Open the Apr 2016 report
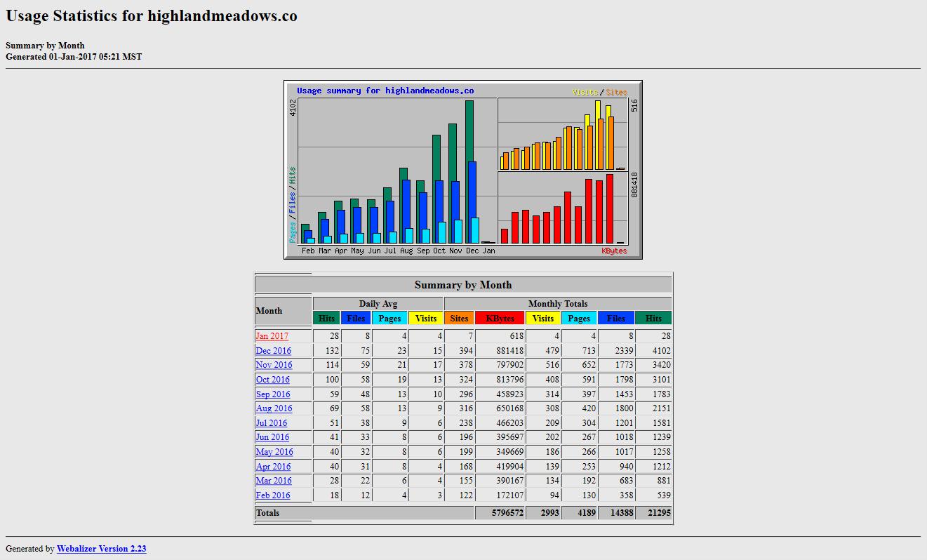Image resolution: width=927 pixels, height=560 pixels. (x=272, y=467)
